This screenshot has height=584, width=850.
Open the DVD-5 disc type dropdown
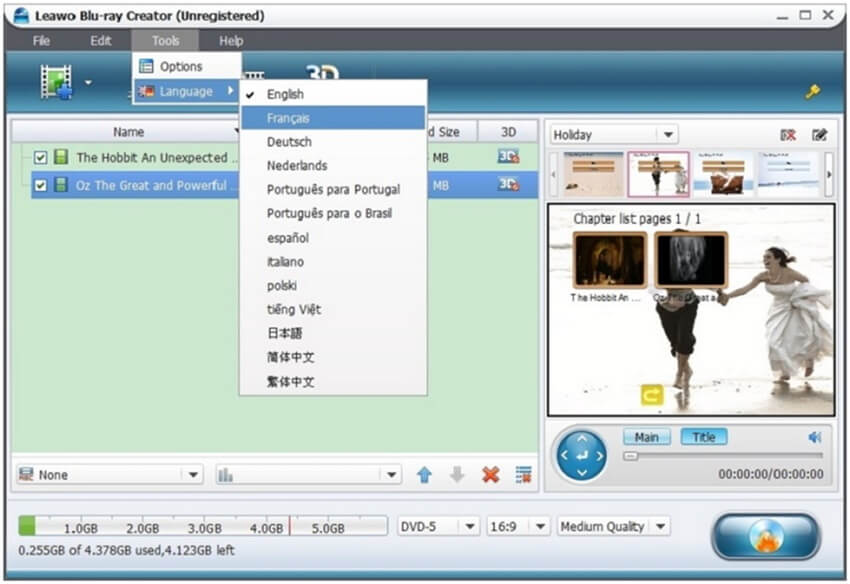tap(470, 527)
